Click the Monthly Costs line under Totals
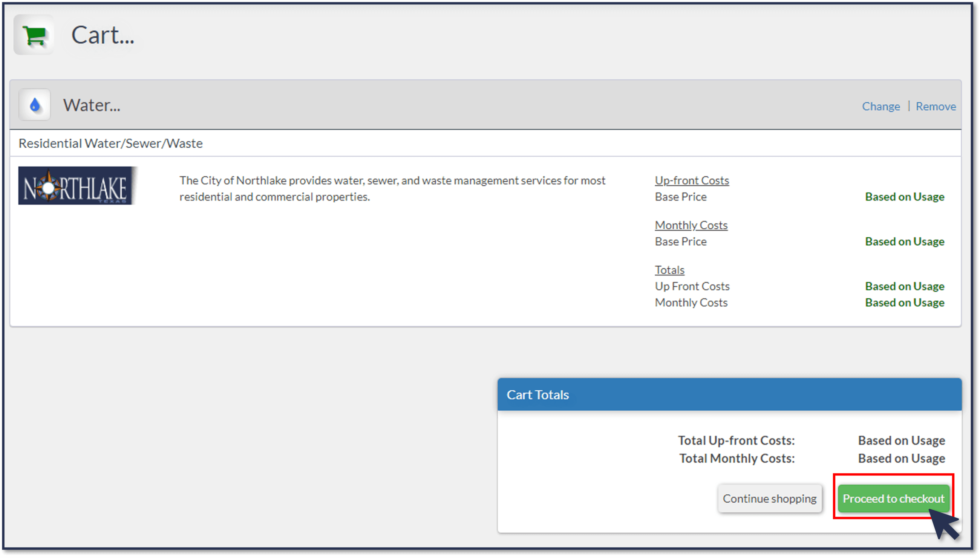The image size is (980, 558). (691, 303)
